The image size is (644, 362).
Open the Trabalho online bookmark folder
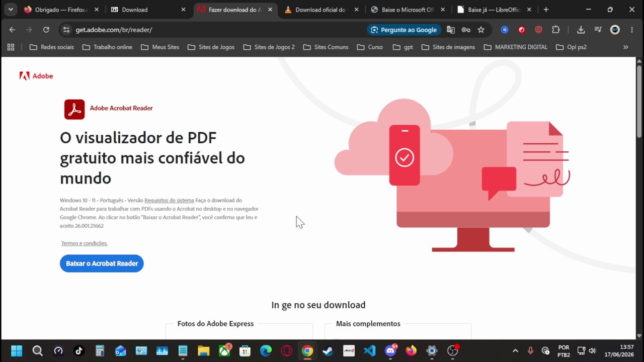[107, 47]
